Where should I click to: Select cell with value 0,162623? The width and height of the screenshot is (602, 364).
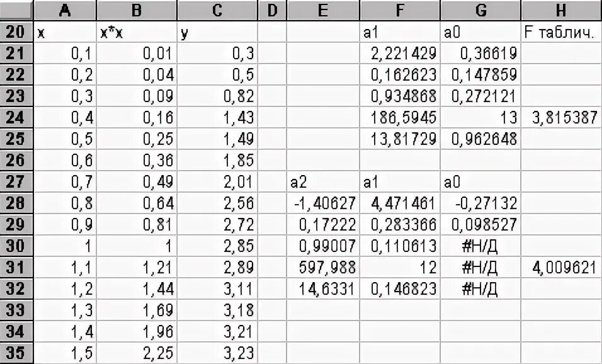tap(400, 75)
